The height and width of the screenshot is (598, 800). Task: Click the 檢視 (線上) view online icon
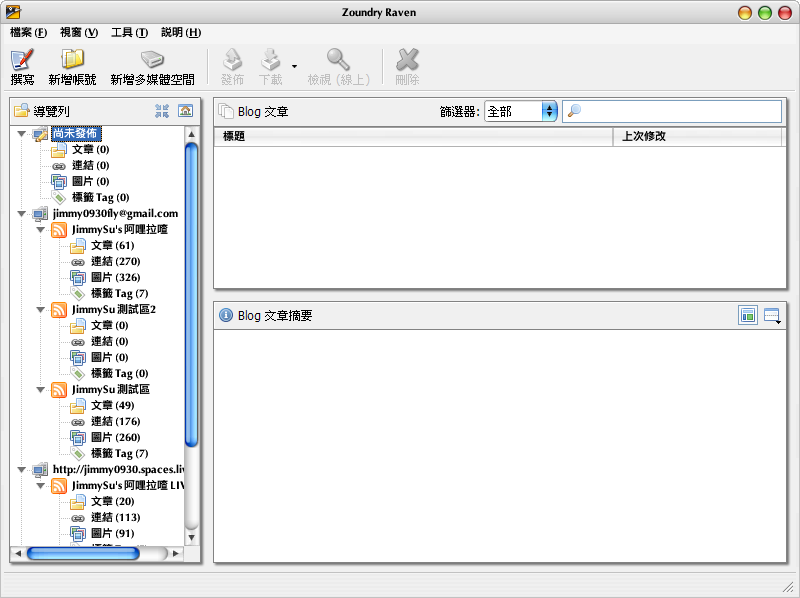click(x=338, y=59)
